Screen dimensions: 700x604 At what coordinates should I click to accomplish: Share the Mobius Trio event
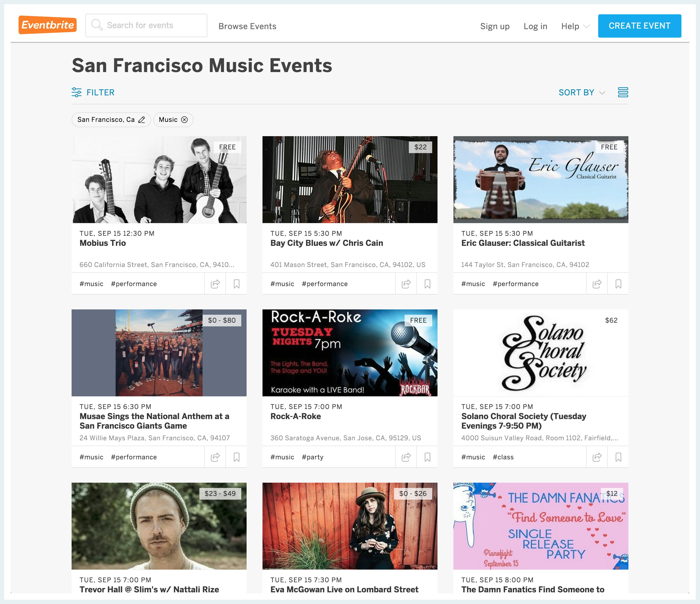[x=215, y=284]
